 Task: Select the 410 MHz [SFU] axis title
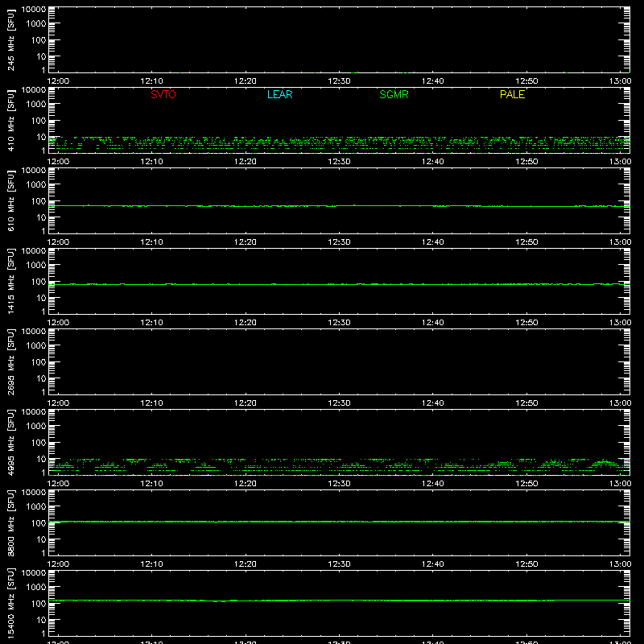click(x=11, y=121)
